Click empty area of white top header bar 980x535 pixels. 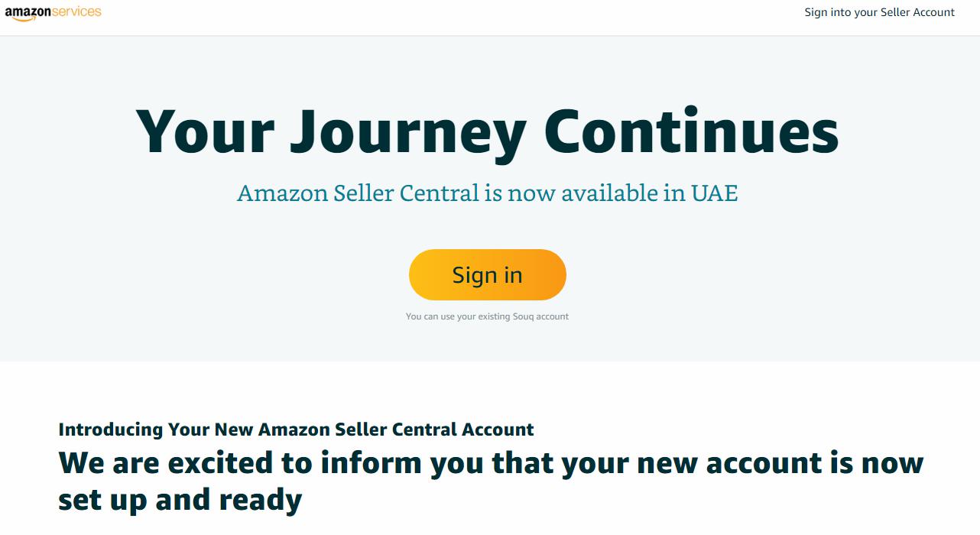coord(459,17)
